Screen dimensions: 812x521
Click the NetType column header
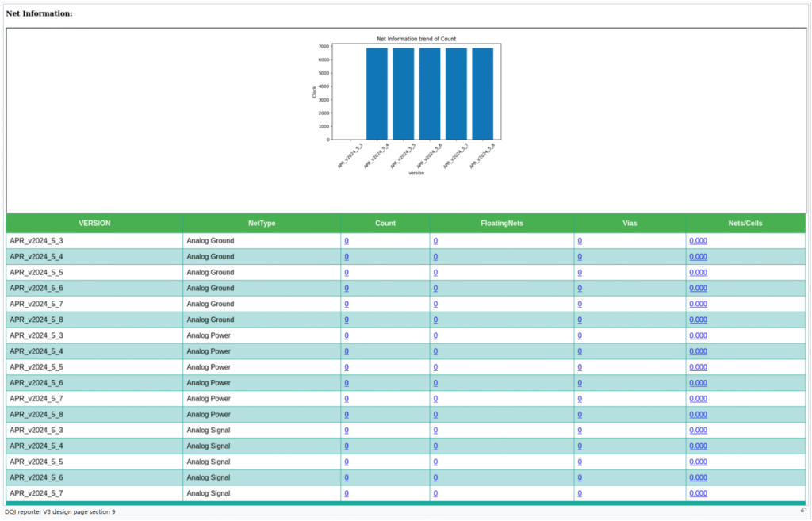pos(262,224)
